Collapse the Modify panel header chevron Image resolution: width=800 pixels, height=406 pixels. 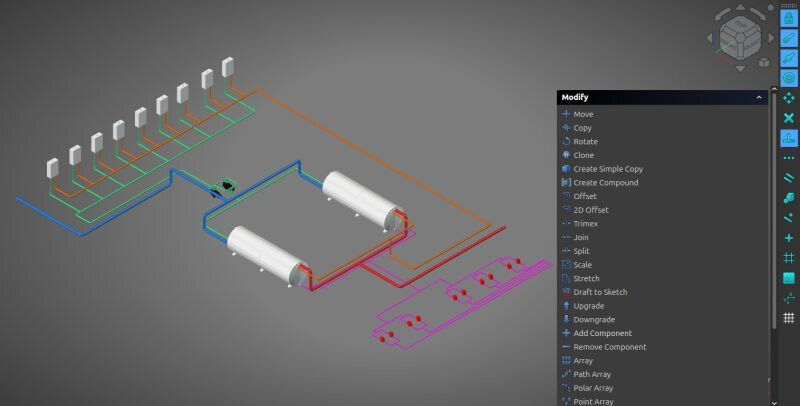click(x=761, y=97)
